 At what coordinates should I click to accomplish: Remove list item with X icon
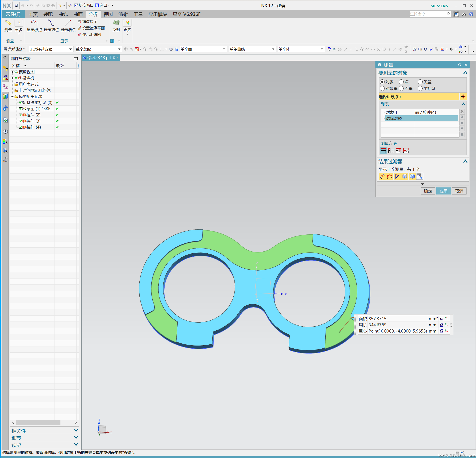(x=462, y=111)
